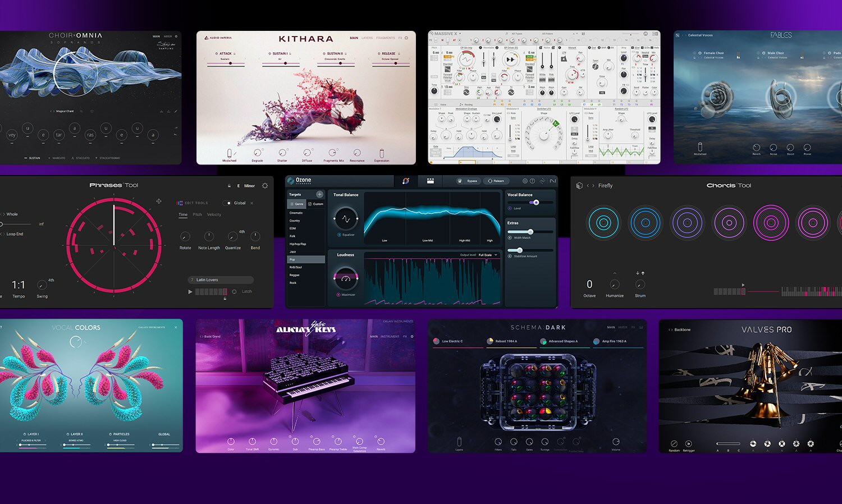This screenshot has height=504, width=842.
Task: Toggle the Width Match power button
Action: point(510,237)
